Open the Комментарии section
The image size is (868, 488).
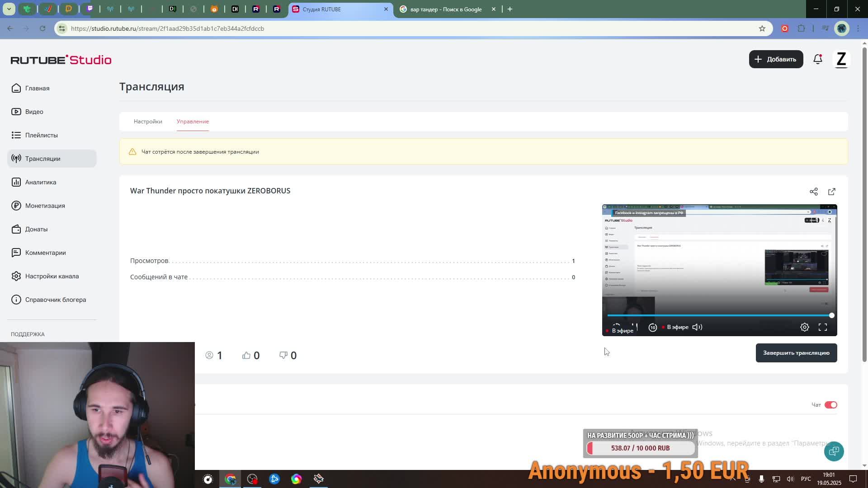45,253
